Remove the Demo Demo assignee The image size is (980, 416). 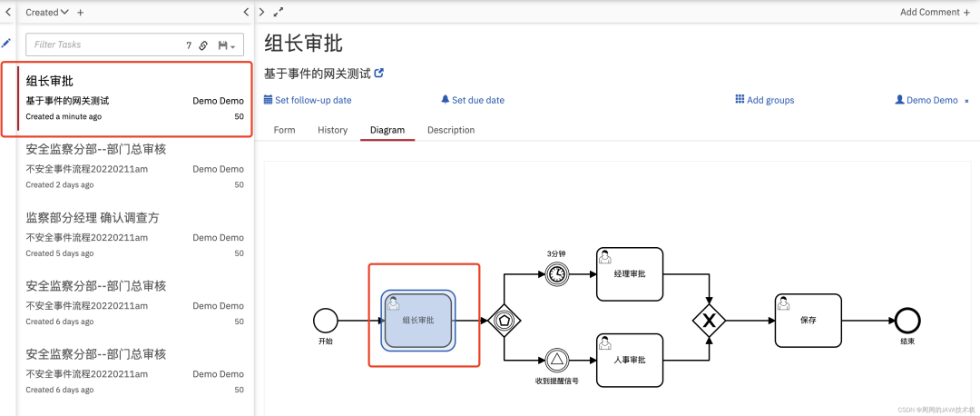pos(967,101)
